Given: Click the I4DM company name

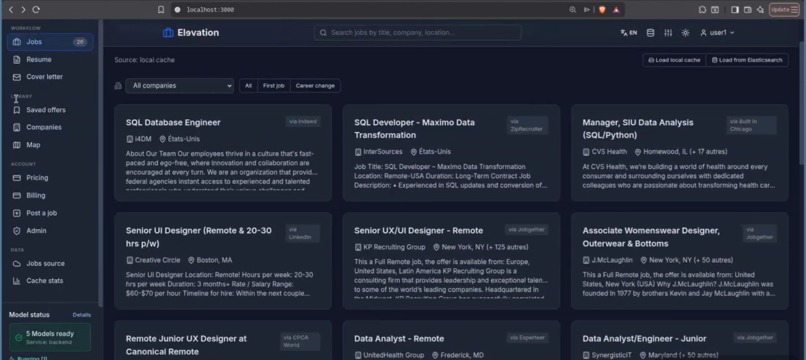Looking at the screenshot, I should tap(143, 139).
